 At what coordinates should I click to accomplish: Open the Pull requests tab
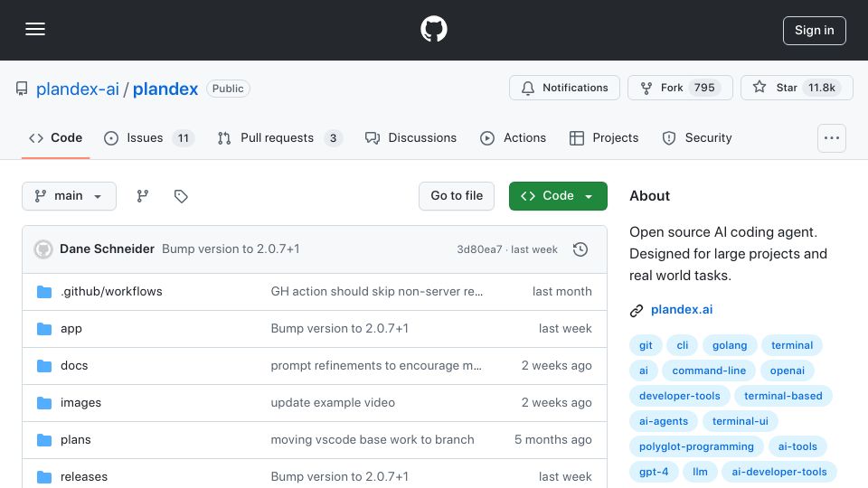pyautogui.click(x=279, y=137)
